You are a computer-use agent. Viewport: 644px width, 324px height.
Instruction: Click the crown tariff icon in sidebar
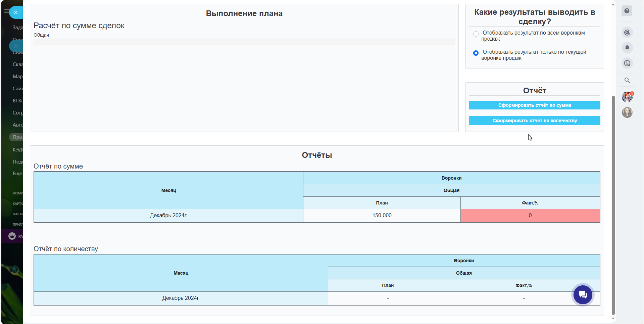tap(12, 236)
